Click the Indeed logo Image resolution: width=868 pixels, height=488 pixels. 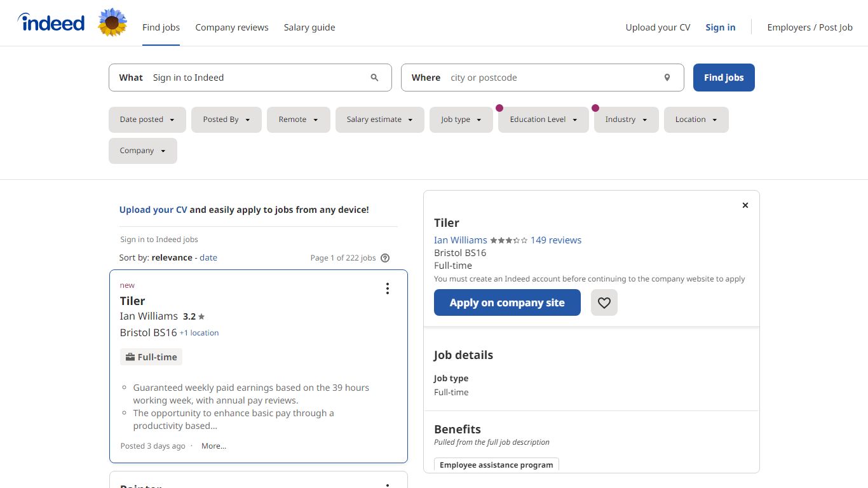[x=51, y=23]
